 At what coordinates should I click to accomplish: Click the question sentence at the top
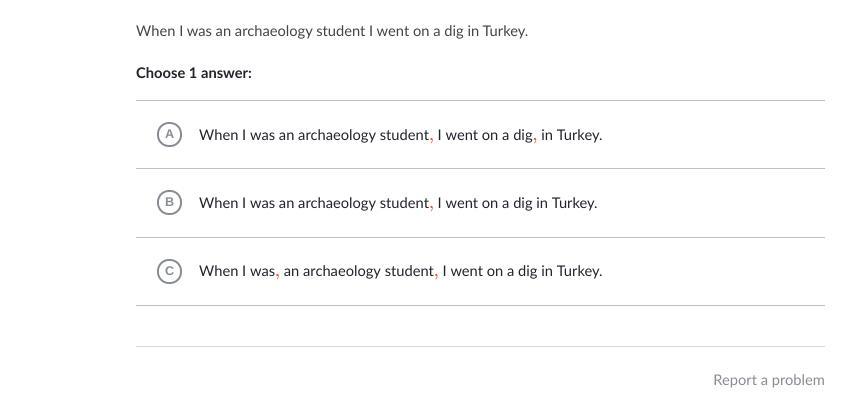(x=331, y=31)
